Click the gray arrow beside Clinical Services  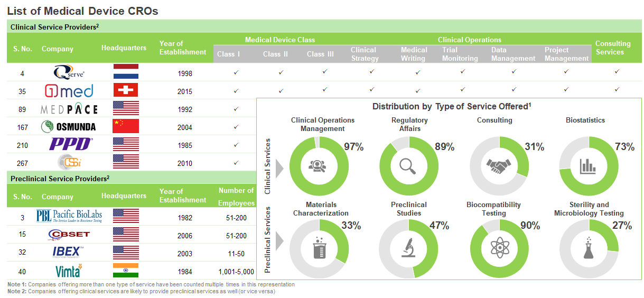click(280, 167)
